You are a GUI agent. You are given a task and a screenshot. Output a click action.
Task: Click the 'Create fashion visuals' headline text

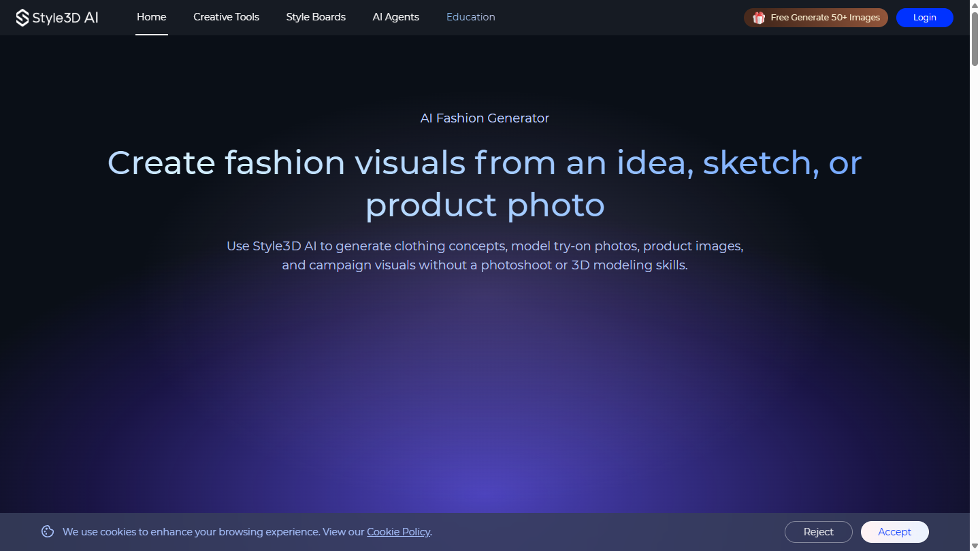485,184
